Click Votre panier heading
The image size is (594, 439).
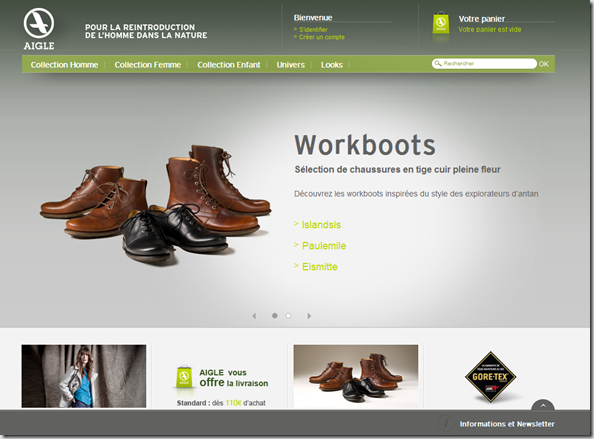482,19
